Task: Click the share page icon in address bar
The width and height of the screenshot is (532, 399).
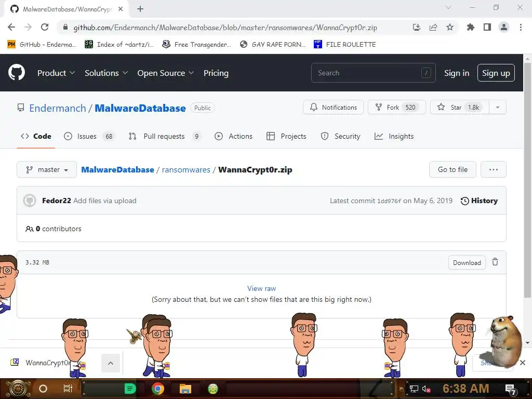Action: click(433, 27)
